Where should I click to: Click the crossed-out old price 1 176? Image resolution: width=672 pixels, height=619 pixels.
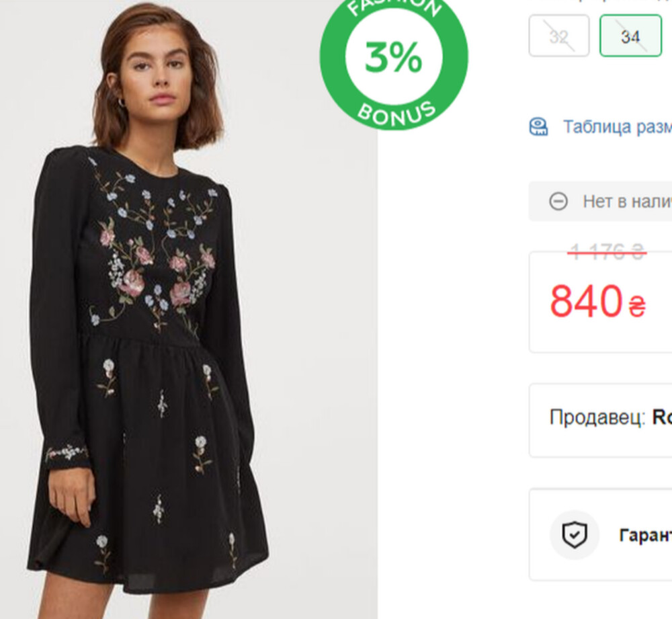[x=607, y=253]
